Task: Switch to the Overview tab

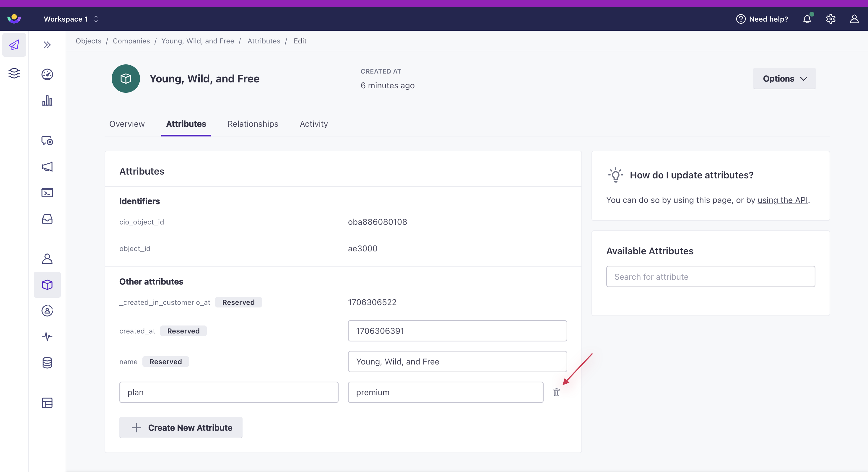Action: click(x=127, y=124)
